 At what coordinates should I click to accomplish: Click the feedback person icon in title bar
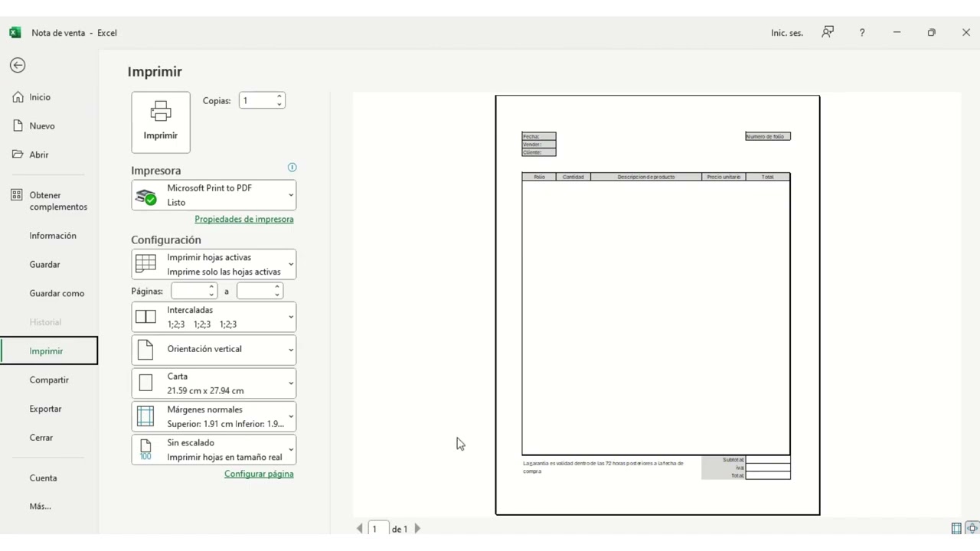tap(828, 32)
